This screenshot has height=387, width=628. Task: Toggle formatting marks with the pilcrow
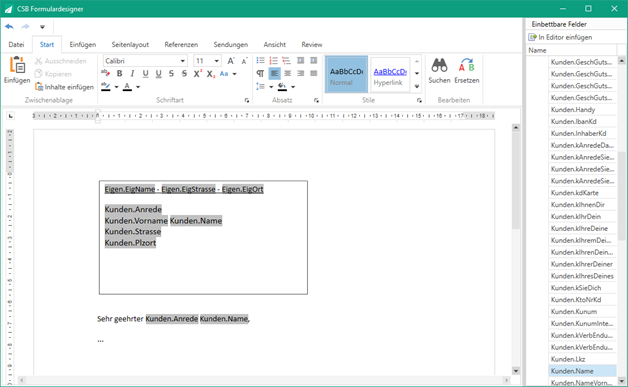click(260, 73)
